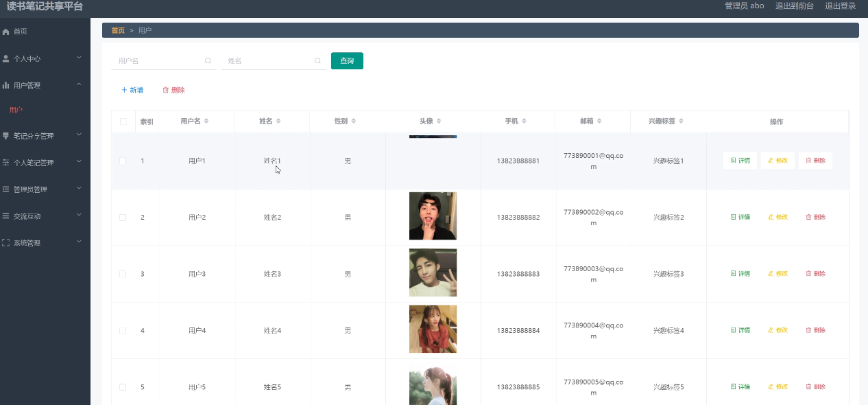The height and width of the screenshot is (405, 868).
Task: Check the checkbox for row 用户5
Action: [x=123, y=386]
